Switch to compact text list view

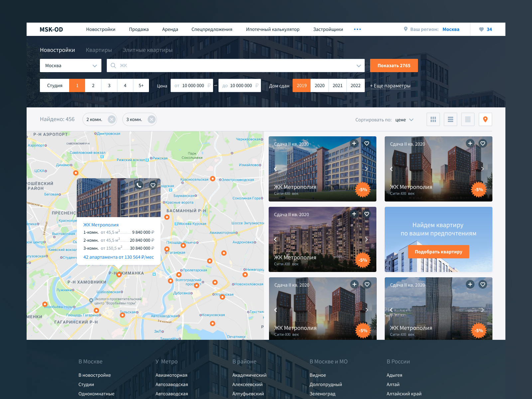[468, 119]
